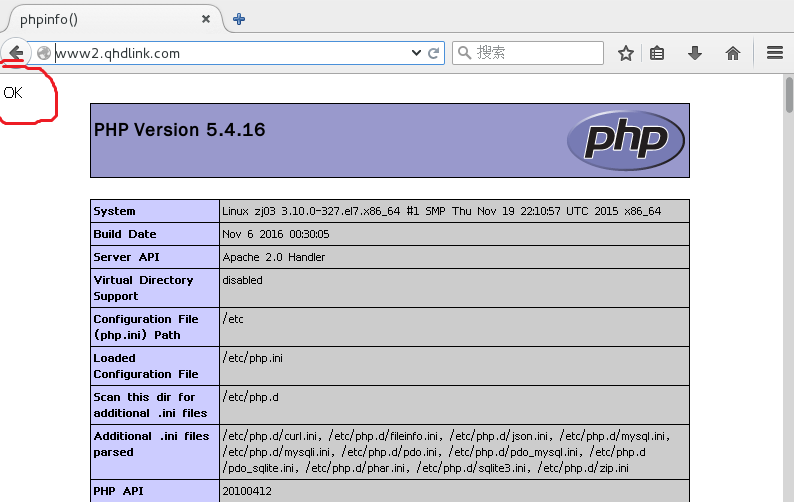Screen dimensions: 794x502
Task: Click the /etc/php.ini value
Action: pyautogui.click(x=253, y=358)
